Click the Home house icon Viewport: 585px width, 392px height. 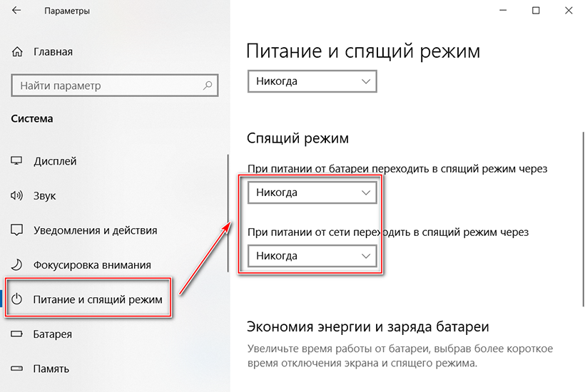(18, 52)
